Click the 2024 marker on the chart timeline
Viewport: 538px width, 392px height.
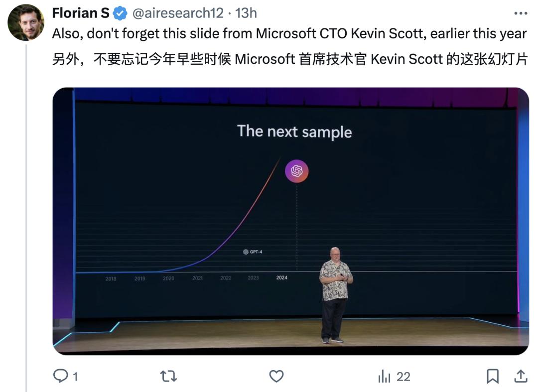pos(282,278)
